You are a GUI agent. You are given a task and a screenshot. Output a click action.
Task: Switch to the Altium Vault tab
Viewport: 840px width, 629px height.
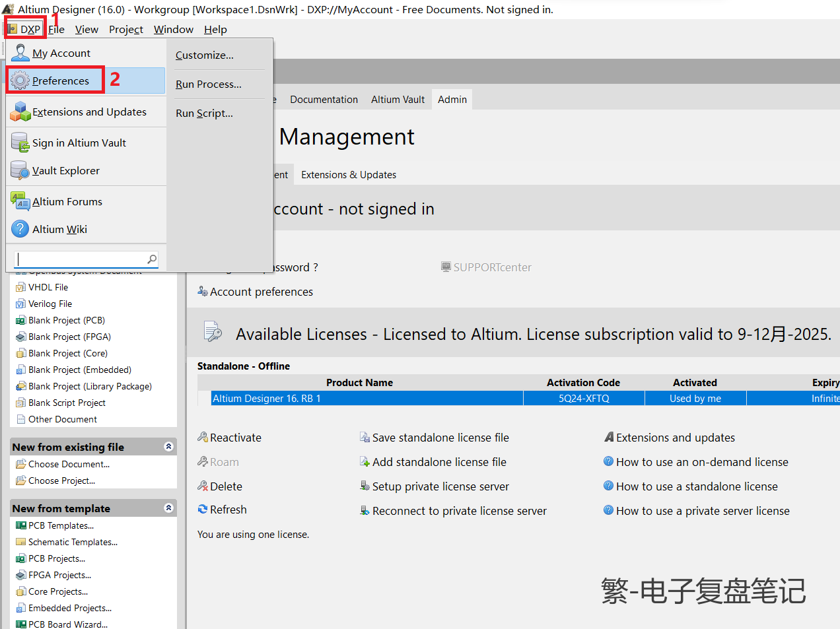(398, 100)
